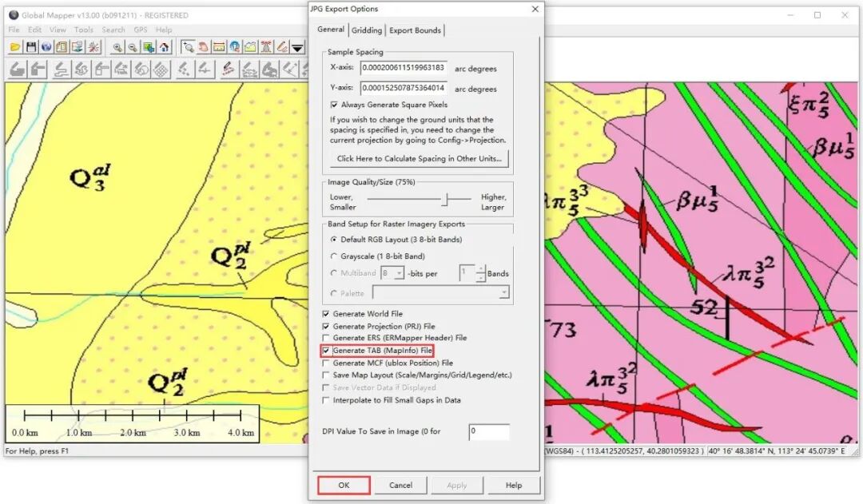Click the grid-pattern digitizer icon
Viewport: 863px width, 504px height.
[x=161, y=69]
